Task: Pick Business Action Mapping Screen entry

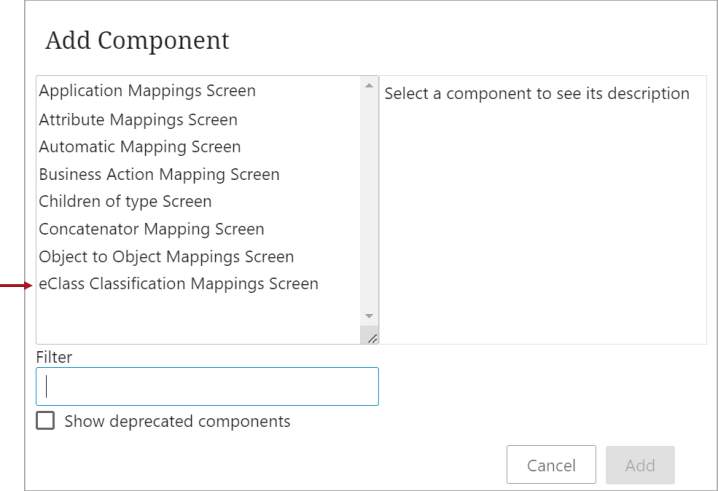Action: click(159, 175)
